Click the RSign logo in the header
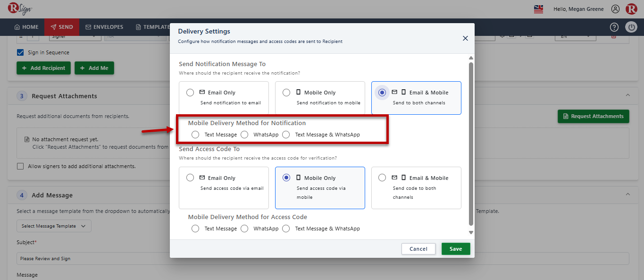 click(x=20, y=8)
